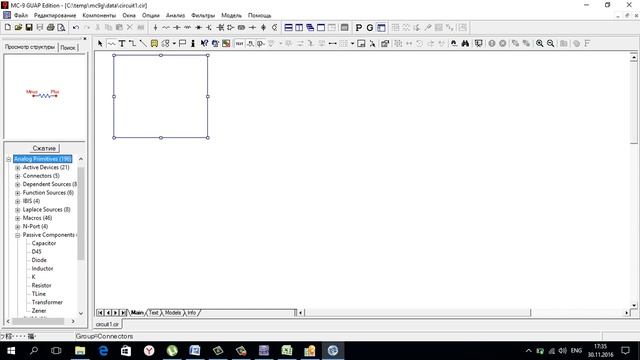
Task: Place a battery component
Action: click(x=252, y=27)
